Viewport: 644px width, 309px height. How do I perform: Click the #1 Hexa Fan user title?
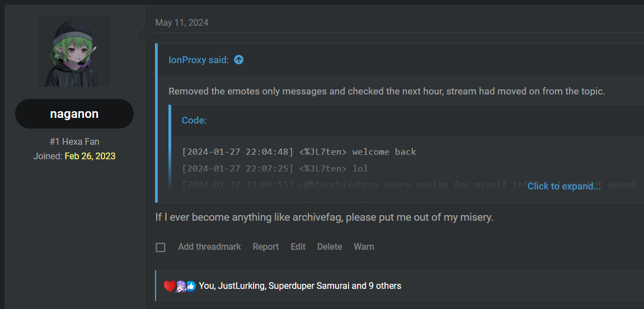pyautogui.click(x=74, y=142)
